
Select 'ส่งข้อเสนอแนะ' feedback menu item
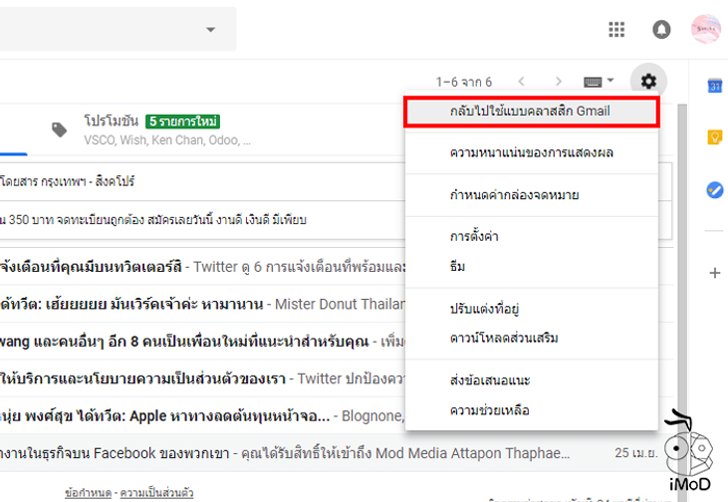point(531,380)
